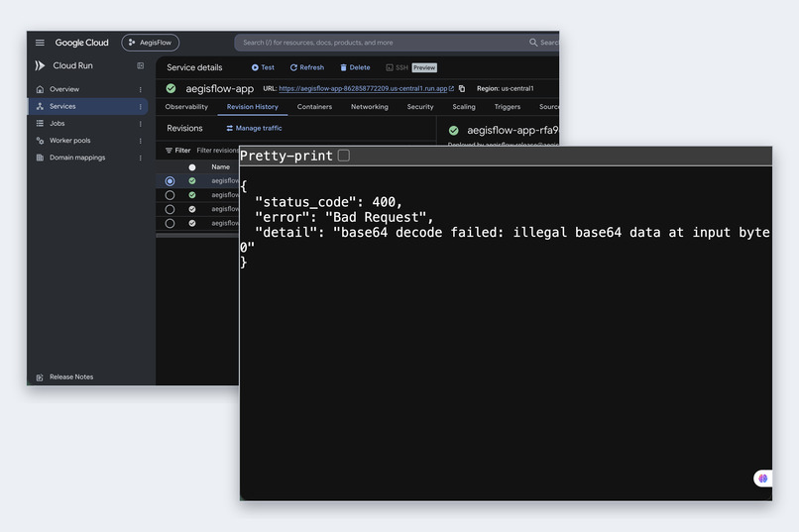This screenshot has width=799, height=532.
Task: Click the Refresh button
Action: 306,67
